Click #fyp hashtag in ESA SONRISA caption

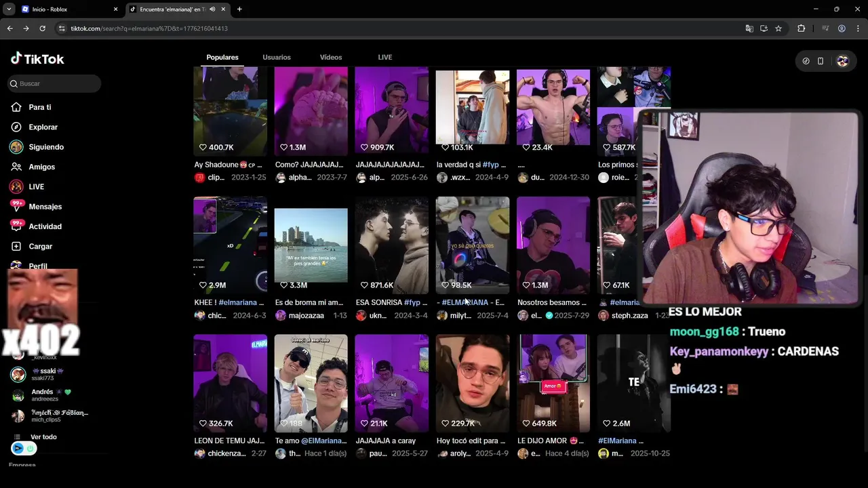(x=412, y=303)
